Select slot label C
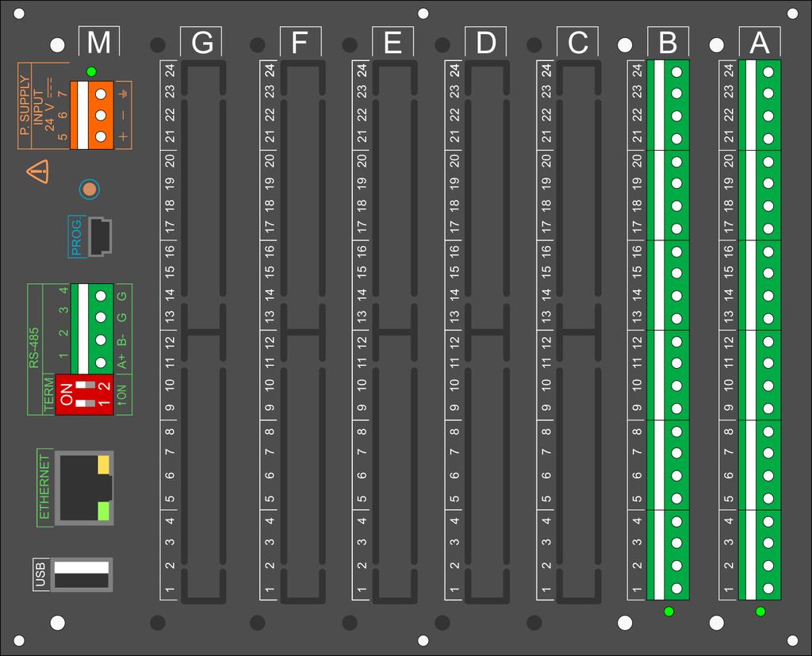812x656 pixels. (x=577, y=41)
